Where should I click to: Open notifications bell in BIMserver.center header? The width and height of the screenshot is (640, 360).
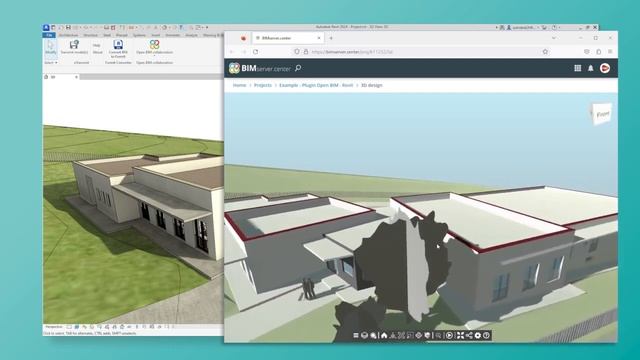[591, 68]
